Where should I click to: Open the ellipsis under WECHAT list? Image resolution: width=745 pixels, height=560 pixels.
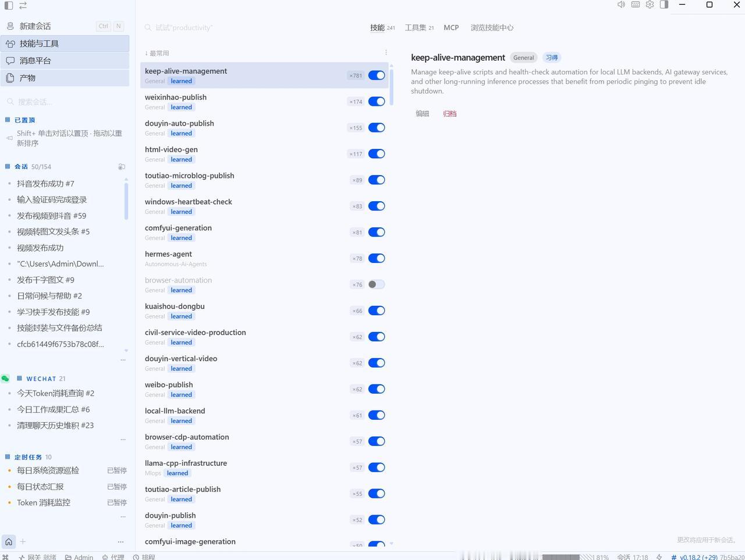point(123,440)
